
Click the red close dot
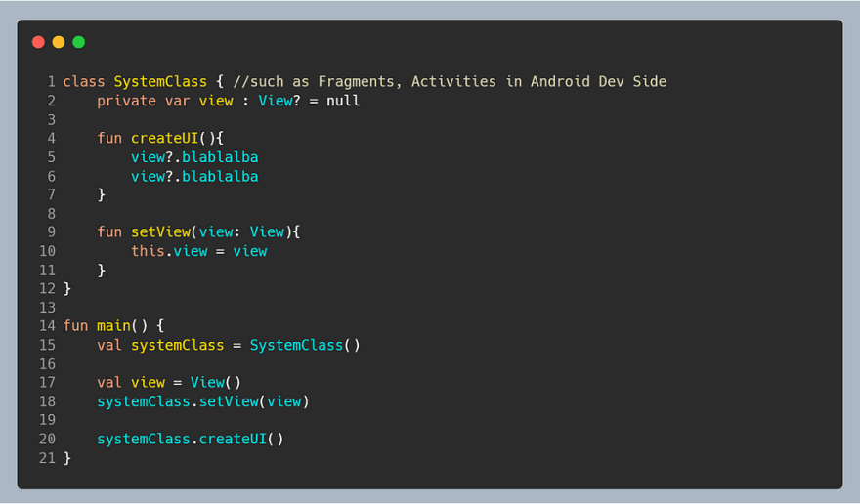38,42
